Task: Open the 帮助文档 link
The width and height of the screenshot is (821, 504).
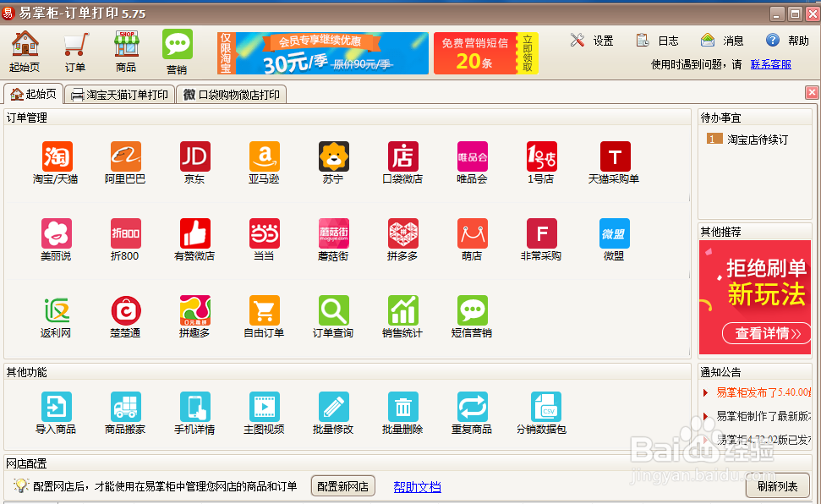Action: coord(418,487)
